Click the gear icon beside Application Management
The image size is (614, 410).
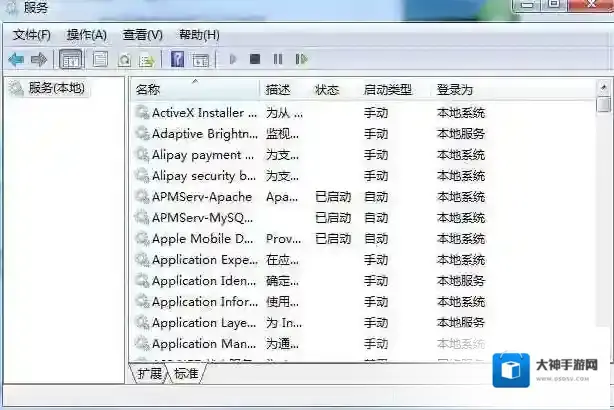[x=142, y=343]
